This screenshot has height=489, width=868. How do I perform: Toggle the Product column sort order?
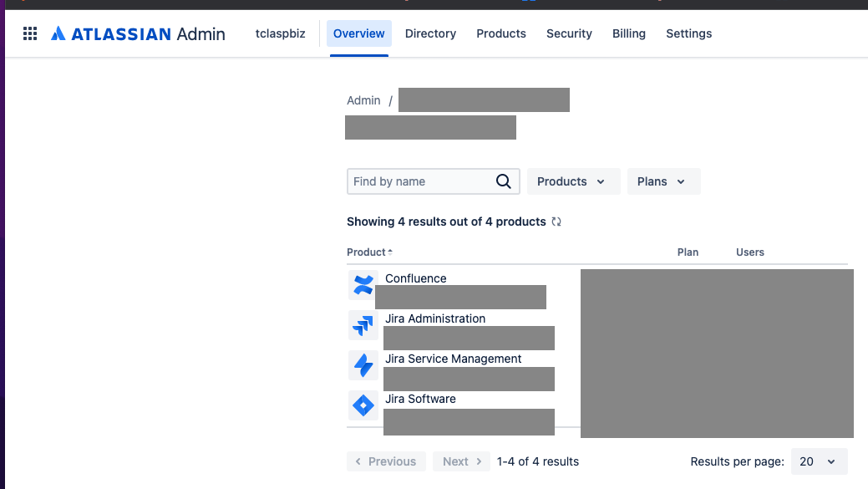(368, 252)
